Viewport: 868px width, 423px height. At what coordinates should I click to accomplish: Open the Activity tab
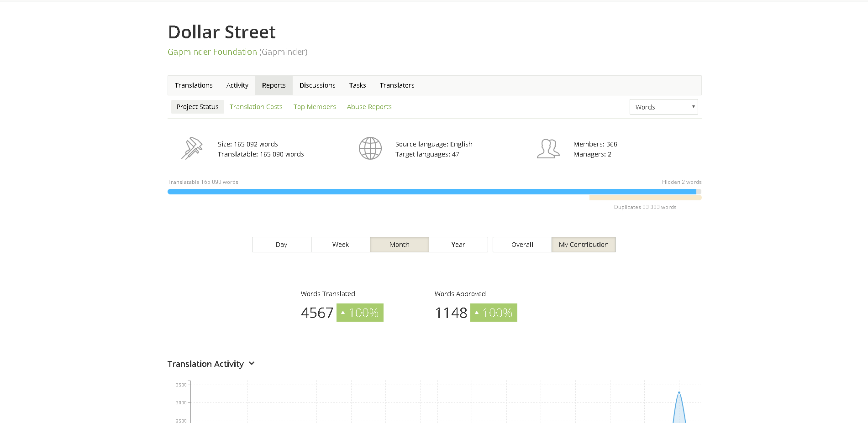click(237, 85)
